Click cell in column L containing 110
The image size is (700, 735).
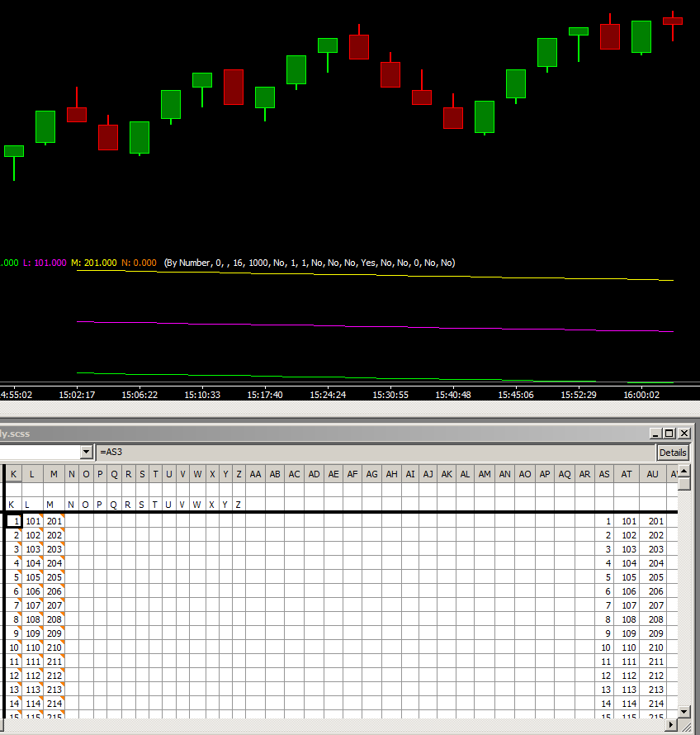click(33, 647)
